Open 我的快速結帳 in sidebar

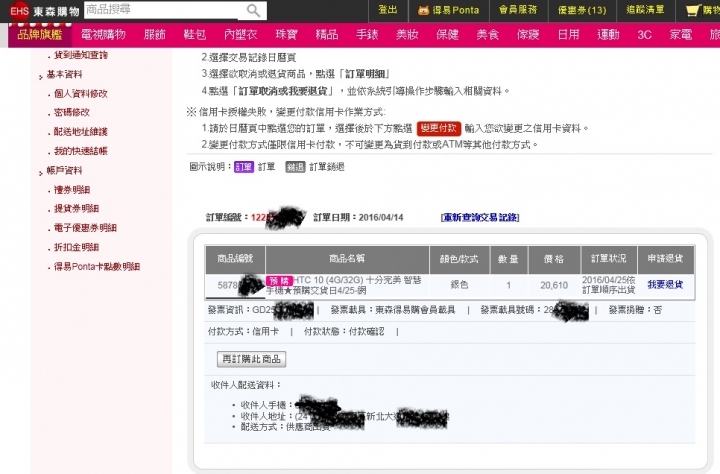(81, 151)
